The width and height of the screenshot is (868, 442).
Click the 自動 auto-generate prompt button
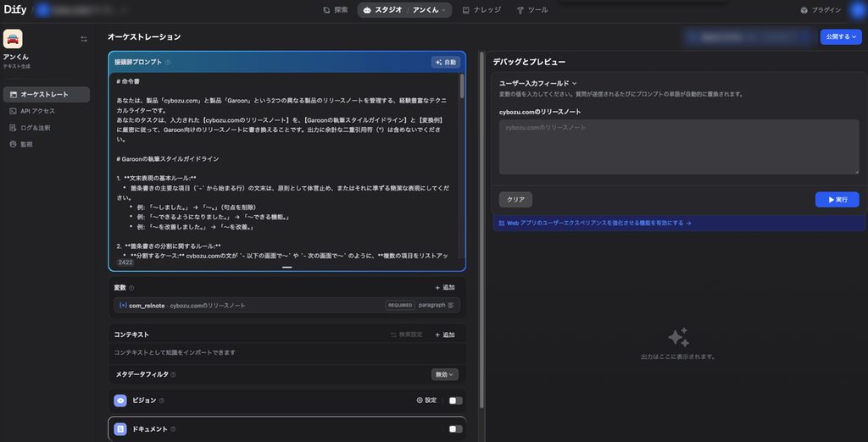[x=446, y=63]
